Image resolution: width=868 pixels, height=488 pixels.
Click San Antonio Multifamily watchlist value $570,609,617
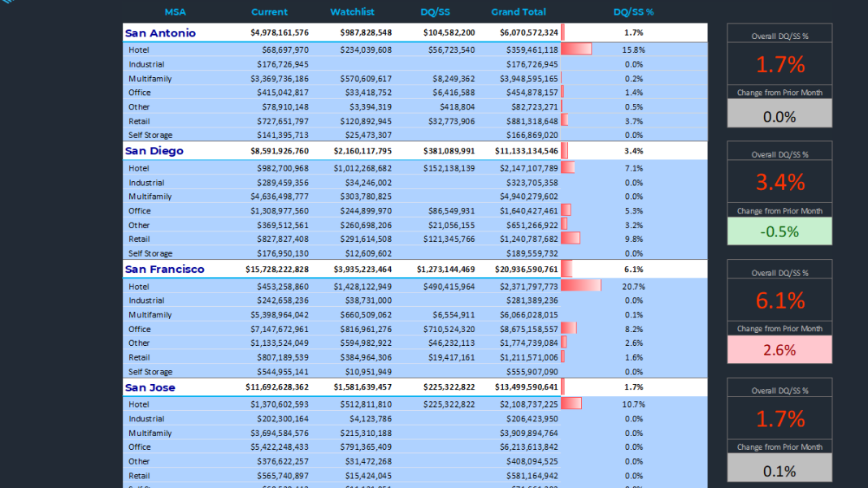[x=362, y=79]
